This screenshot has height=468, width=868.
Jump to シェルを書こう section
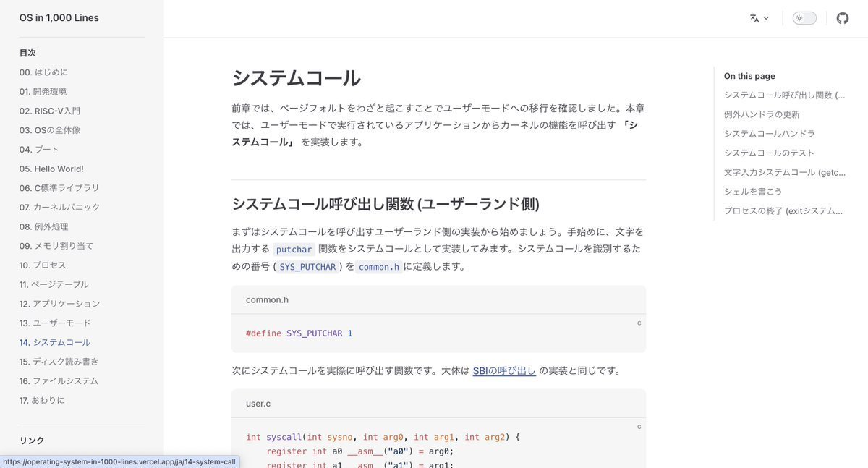pyautogui.click(x=753, y=192)
